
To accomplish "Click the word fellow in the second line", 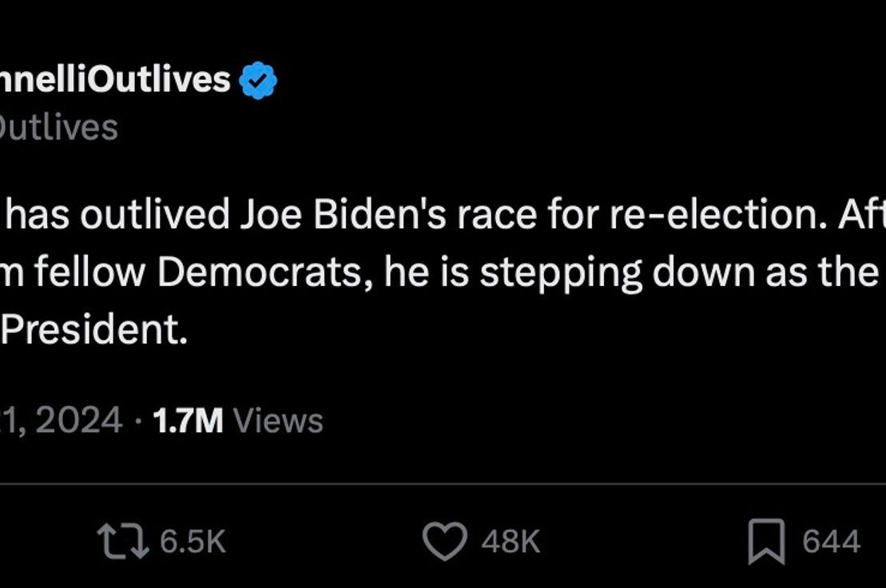I will [x=90, y=272].
